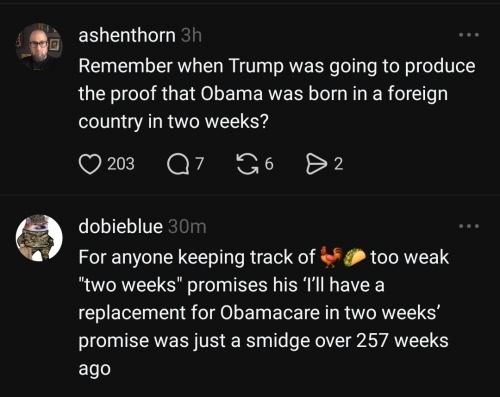View ashenthorn's profile picture

tap(39, 46)
